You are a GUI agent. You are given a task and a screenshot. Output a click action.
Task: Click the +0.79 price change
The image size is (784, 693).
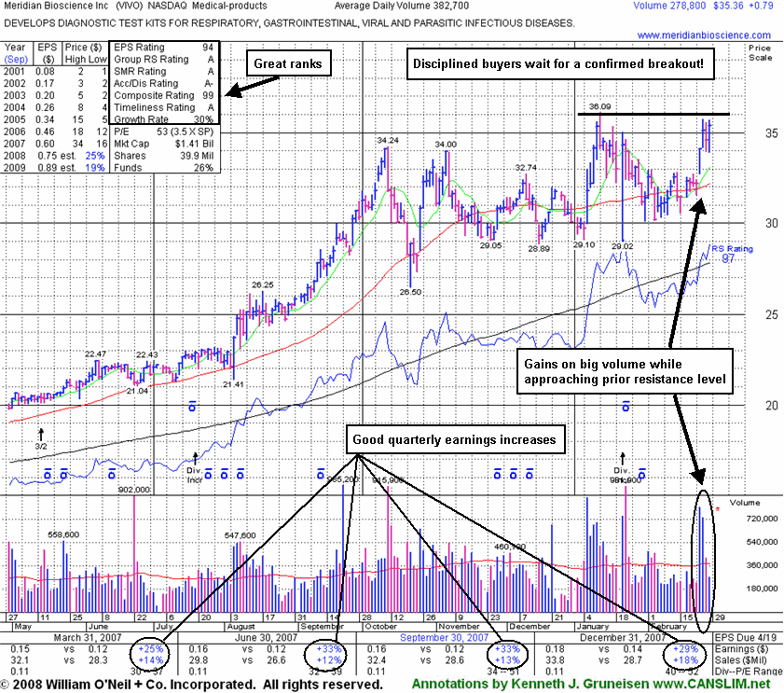[761, 6]
